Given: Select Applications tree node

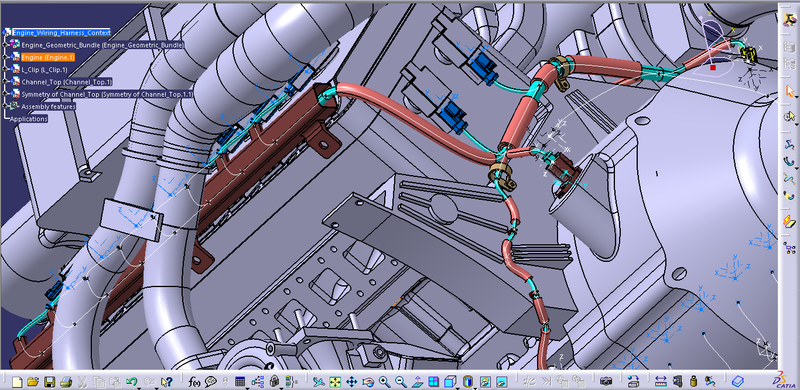Looking at the screenshot, I should [29, 119].
